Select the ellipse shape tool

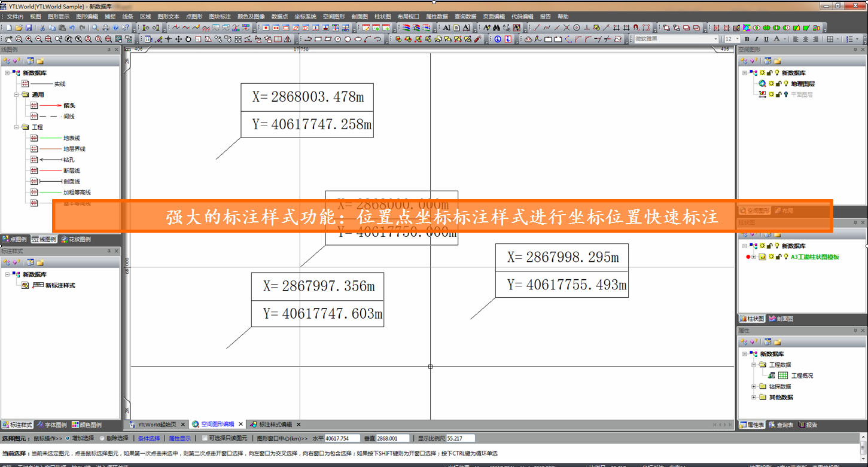[x=358, y=39]
